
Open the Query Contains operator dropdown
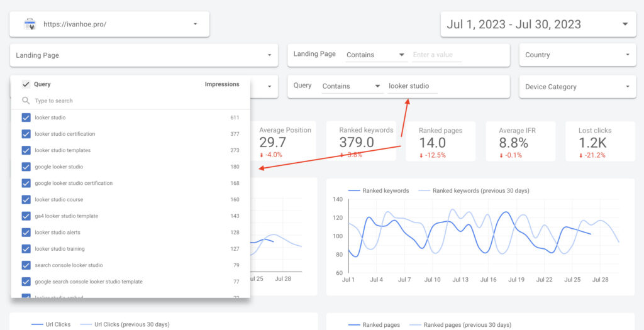coord(352,86)
